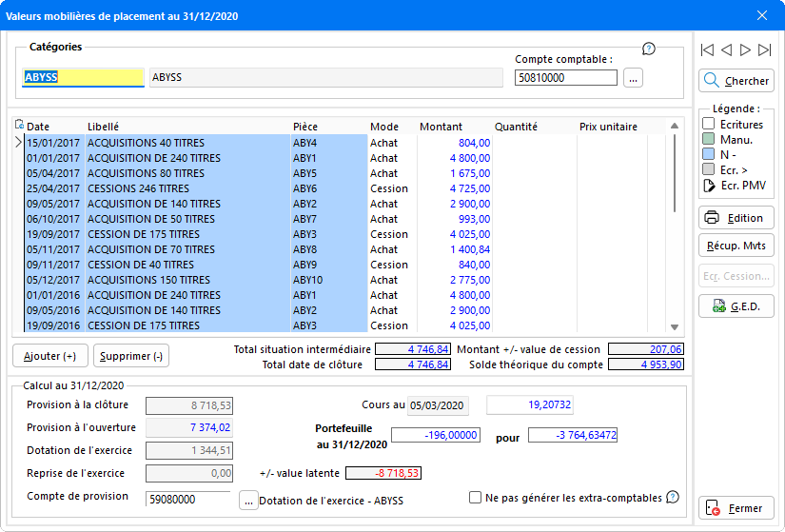The width and height of the screenshot is (785, 532).
Task: Toggle the Ecritures legend checkbox
Action: 709,125
